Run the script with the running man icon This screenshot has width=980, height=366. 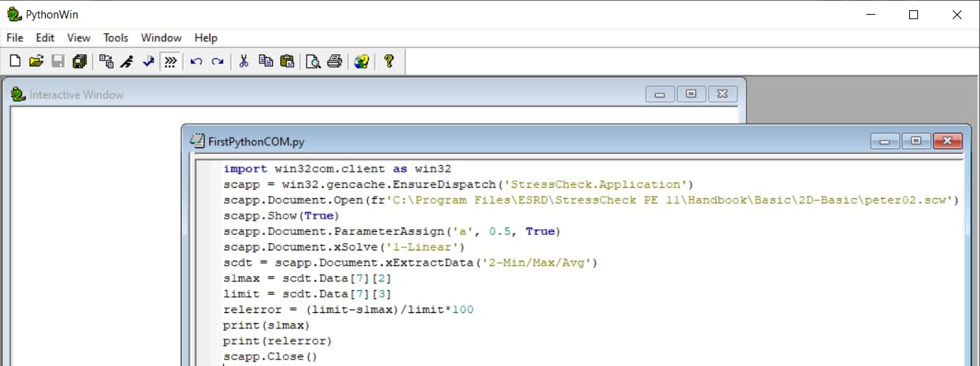click(x=127, y=62)
